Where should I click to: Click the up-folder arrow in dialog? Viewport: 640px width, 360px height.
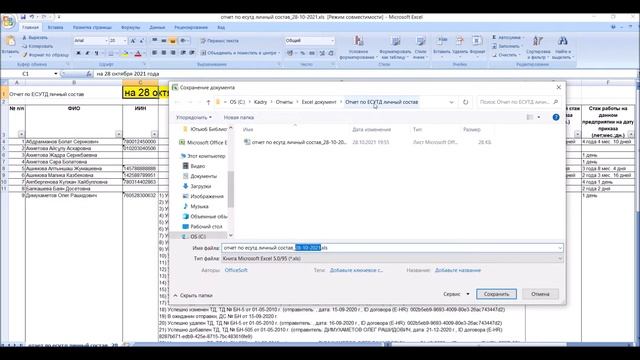[208, 102]
